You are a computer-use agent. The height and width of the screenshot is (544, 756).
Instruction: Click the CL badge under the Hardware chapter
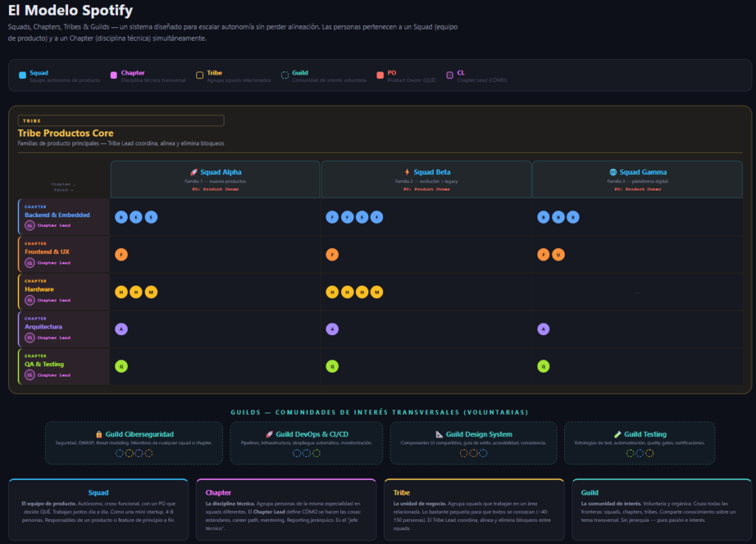click(30, 300)
